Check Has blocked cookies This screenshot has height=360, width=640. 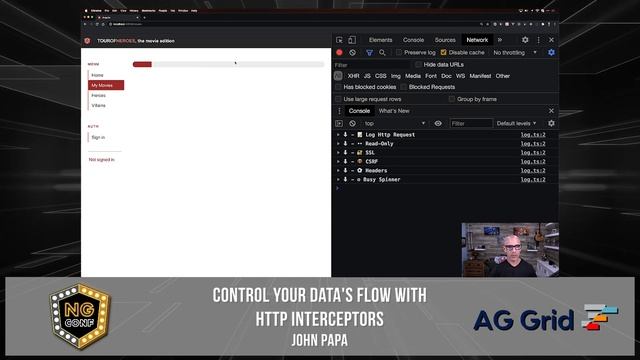[338, 87]
